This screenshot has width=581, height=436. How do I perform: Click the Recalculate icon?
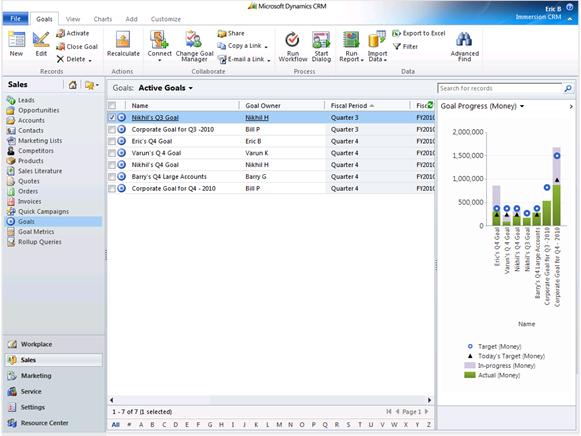coord(123,40)
